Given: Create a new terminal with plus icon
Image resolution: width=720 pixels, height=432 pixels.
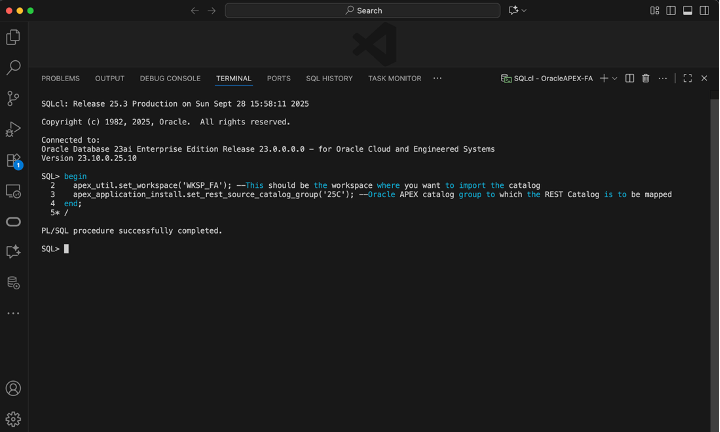Looking at the screenshot, I should coord(604,79).
